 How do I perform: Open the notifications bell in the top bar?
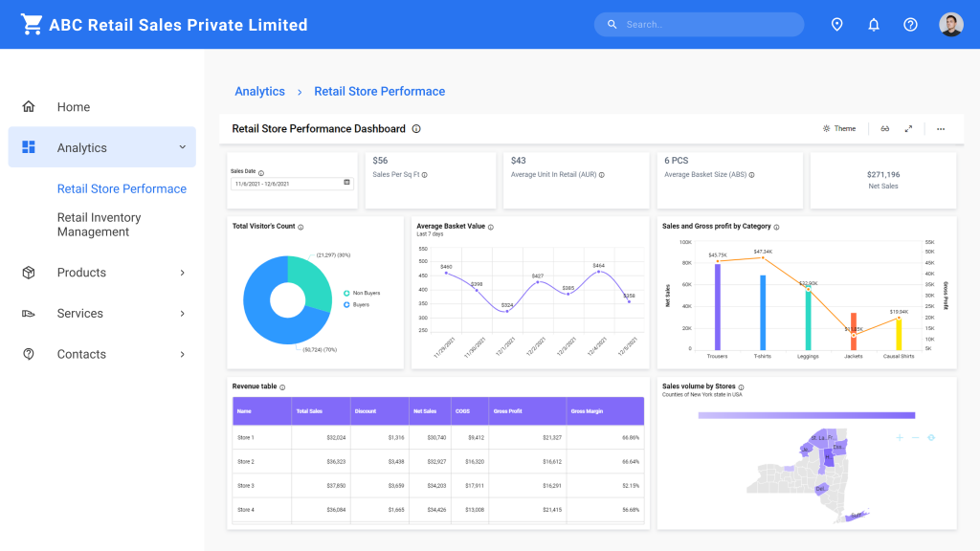[x=874, y=24]
